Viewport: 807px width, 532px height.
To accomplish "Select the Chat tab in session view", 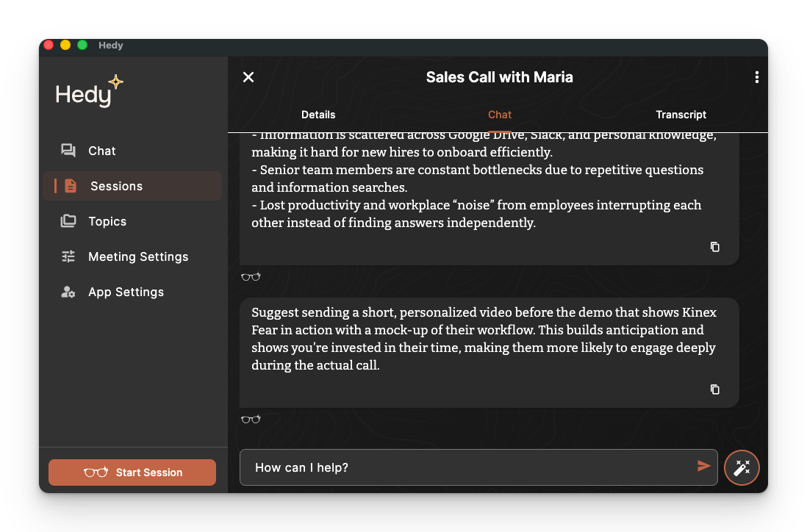I will pyautogui.click(x=500, y=115).
